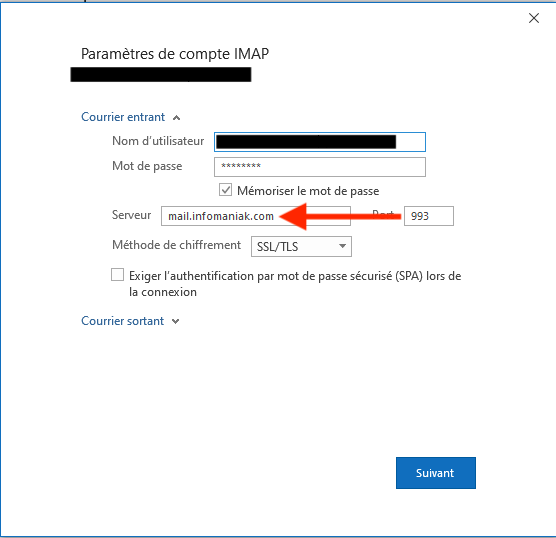Click the Méthode de chiffrement label
Screen dimensions: 556x538
coord(176,245)
